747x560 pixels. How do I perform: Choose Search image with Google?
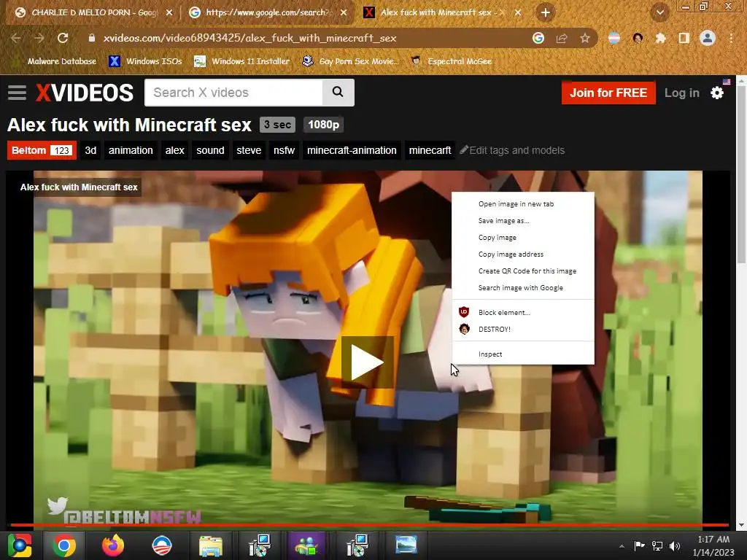point(522,287)
